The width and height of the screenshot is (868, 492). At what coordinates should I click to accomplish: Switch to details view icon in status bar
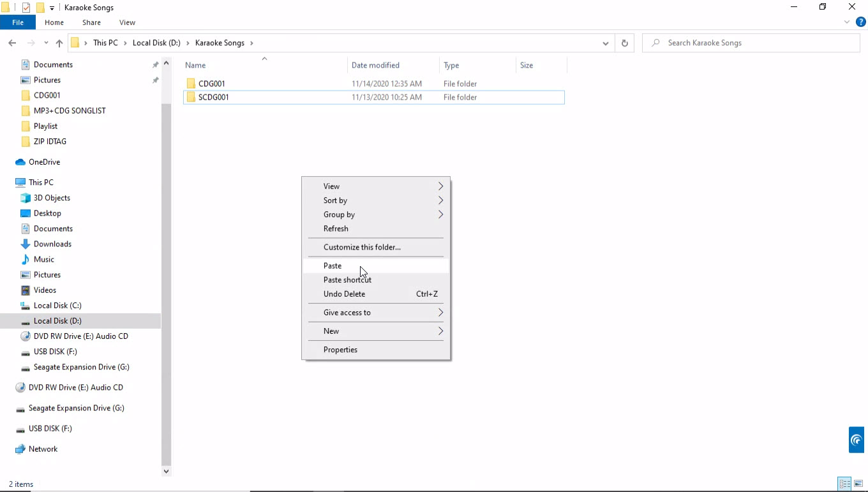pos(844,484)
